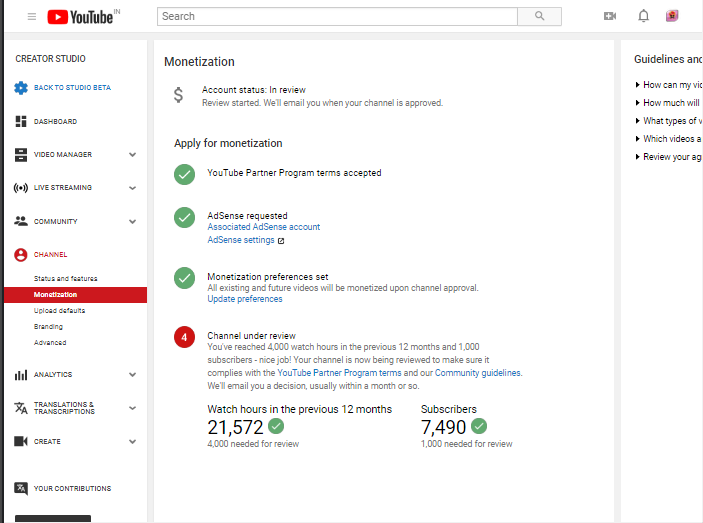Expand the Analytics section chevron
The image size is (703, 523).
[132, 375]
